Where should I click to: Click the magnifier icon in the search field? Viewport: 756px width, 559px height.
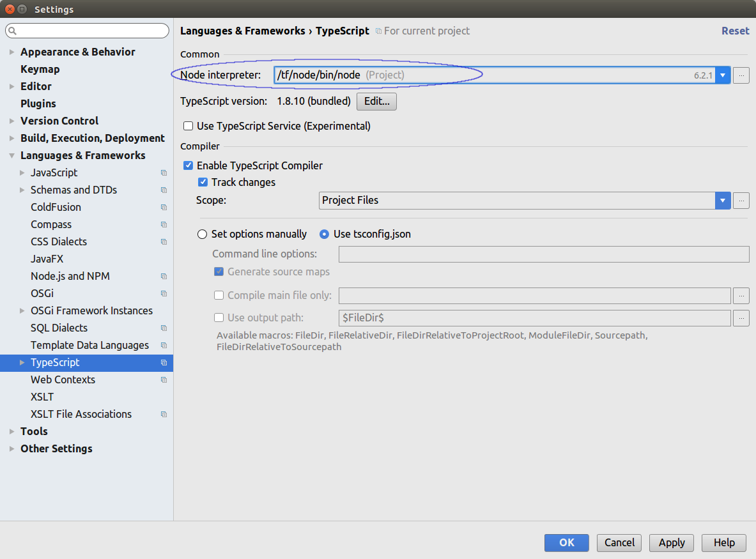[x=13, y=31]
